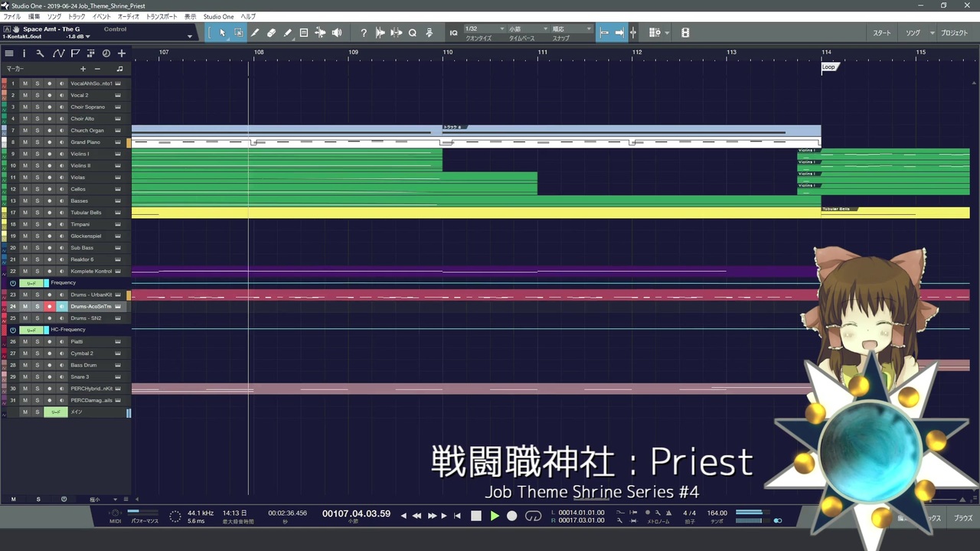This screenshot has height=551, width=980.
Task: Switch to the ソング page
Action: pyautogui.click(x=913, y=33)
